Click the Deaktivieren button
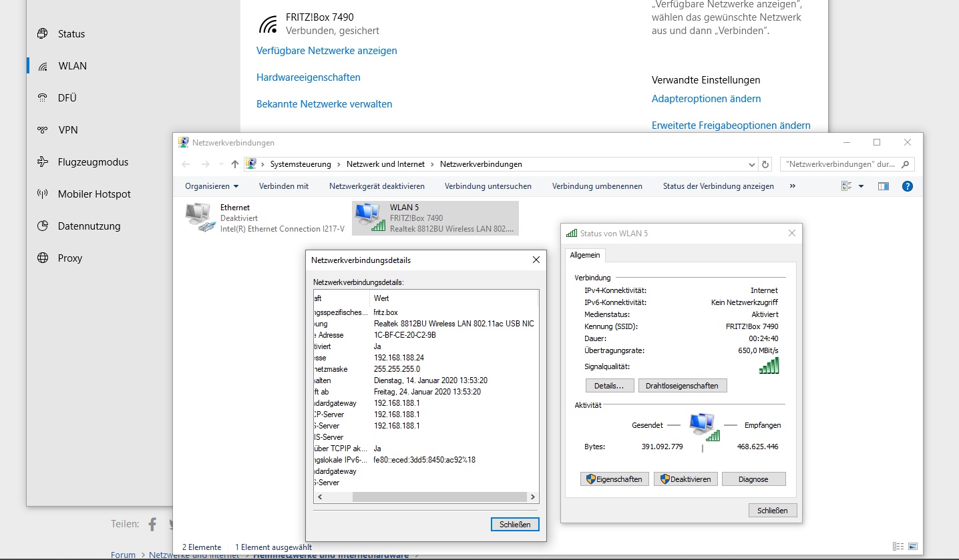959x560 pixels. (686, 479)
